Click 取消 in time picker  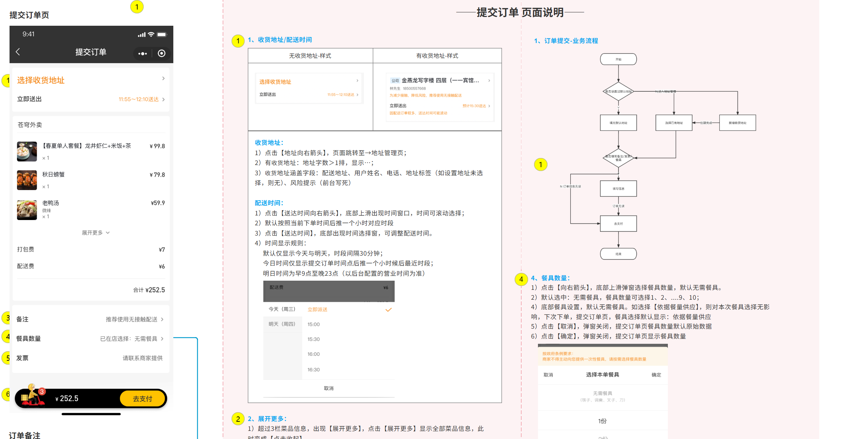(x=328, y=388)
